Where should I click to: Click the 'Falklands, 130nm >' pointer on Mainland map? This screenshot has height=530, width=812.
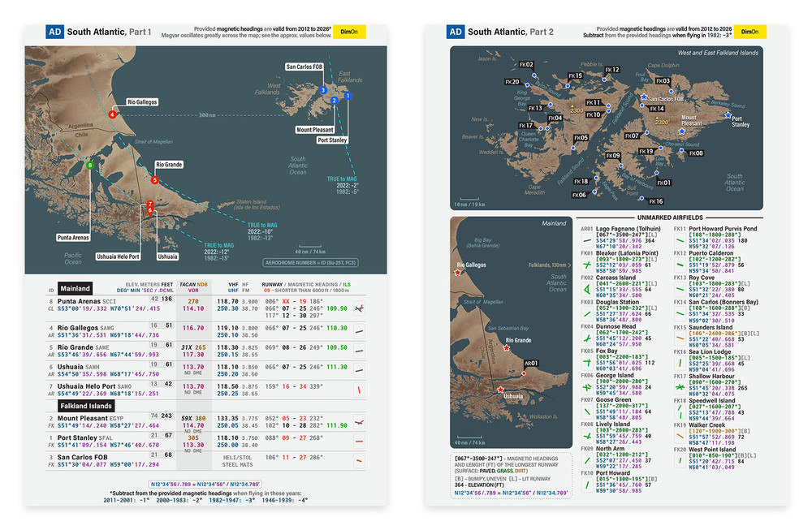coord(550,265)
